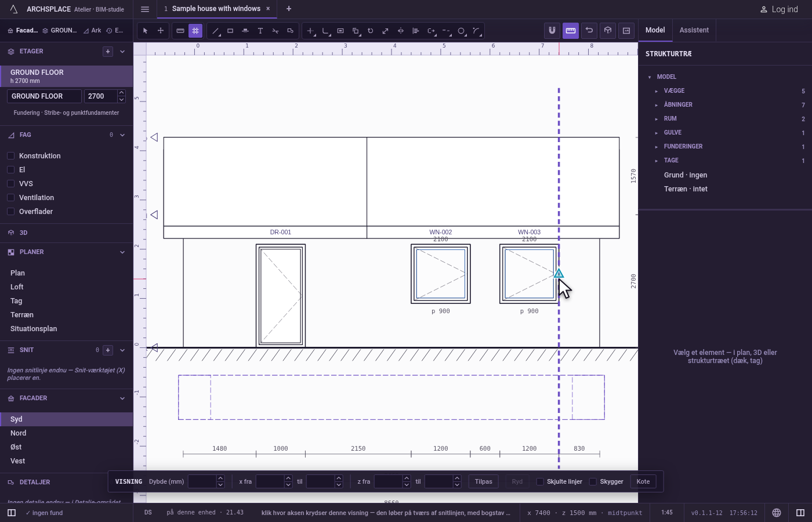Turn on the Skygger checkbox
The height and width of the screenshot is (522, 812).
593,481
